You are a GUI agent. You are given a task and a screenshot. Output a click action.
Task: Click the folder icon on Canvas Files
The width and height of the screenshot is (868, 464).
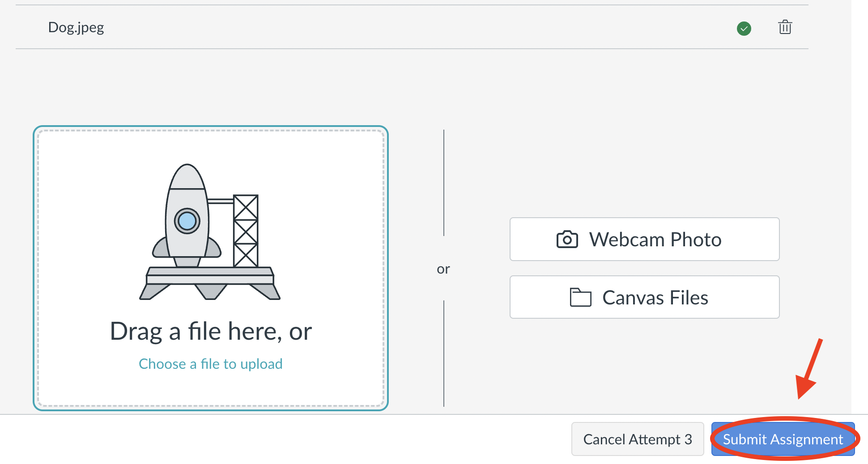point(580,297)
